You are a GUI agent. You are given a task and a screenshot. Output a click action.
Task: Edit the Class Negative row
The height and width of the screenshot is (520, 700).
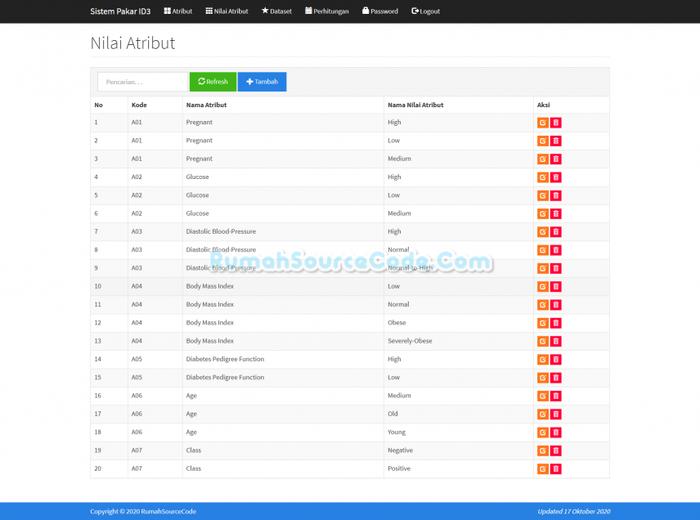point(543,450)
